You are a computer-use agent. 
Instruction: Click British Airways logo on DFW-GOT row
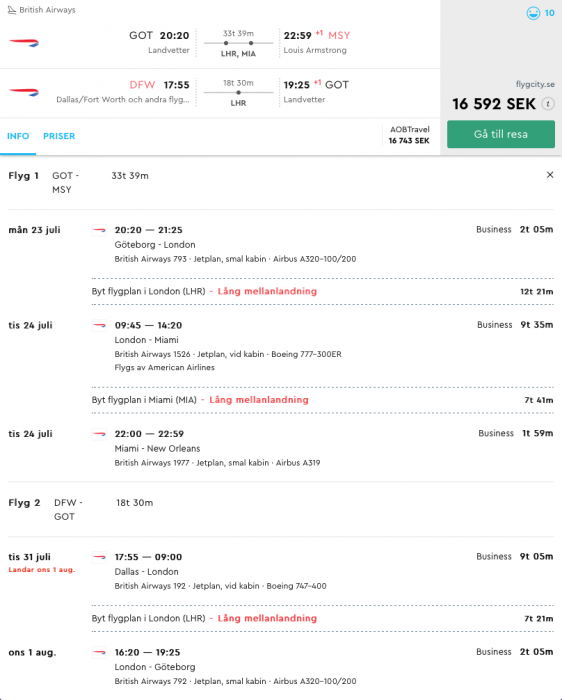24,92
